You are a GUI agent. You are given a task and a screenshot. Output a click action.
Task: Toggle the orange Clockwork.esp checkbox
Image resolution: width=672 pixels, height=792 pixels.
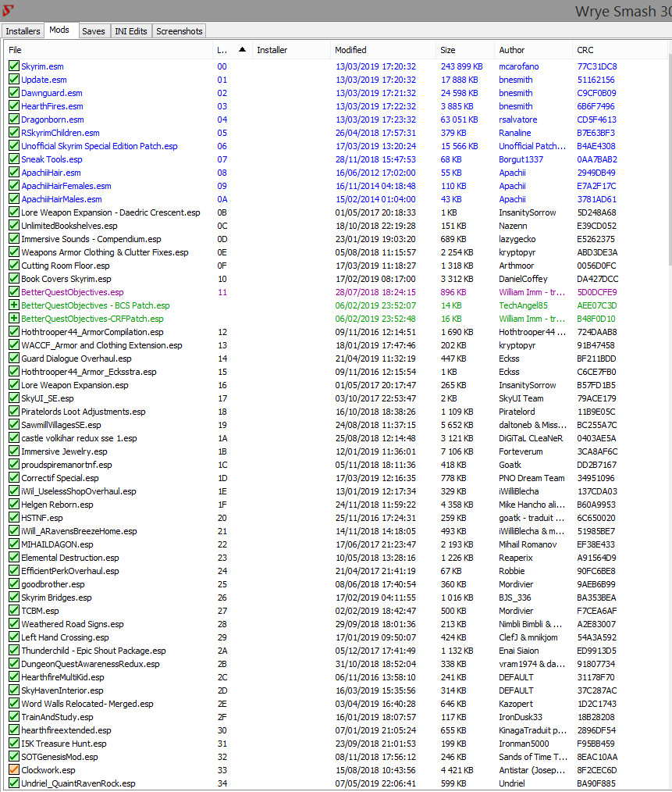pos(13,770)
